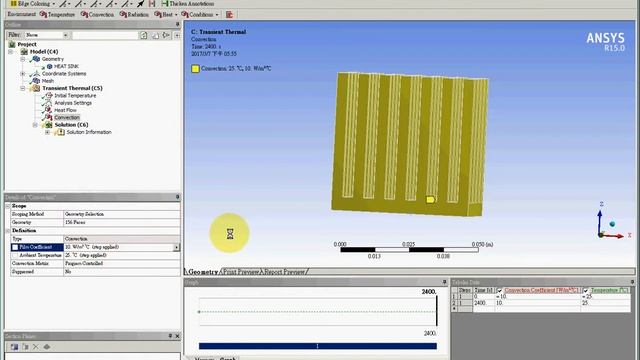Click the Convection Matrix Program Controlled value
This screenshot has width=640, height=360.
[122, 264]
